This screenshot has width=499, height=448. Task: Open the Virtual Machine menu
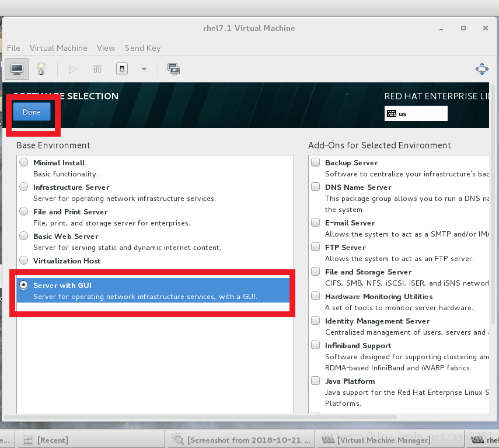[58, 48]
